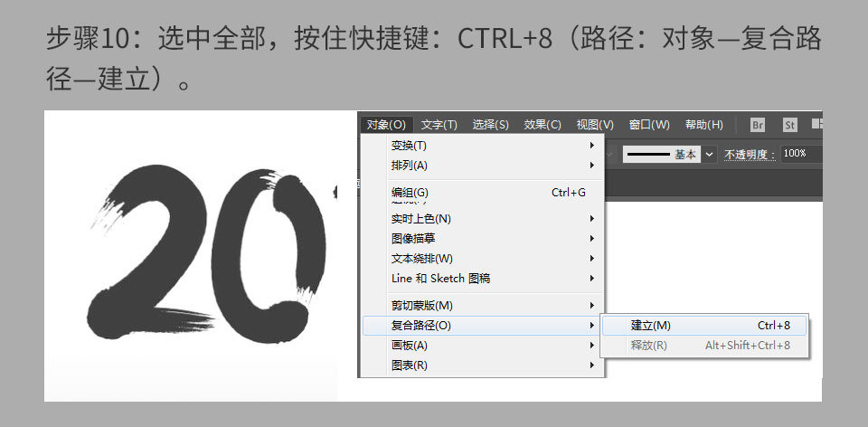Open the 图表(R) submenu entry
This screenshot has height=427, width=868.
pos(482,365)
